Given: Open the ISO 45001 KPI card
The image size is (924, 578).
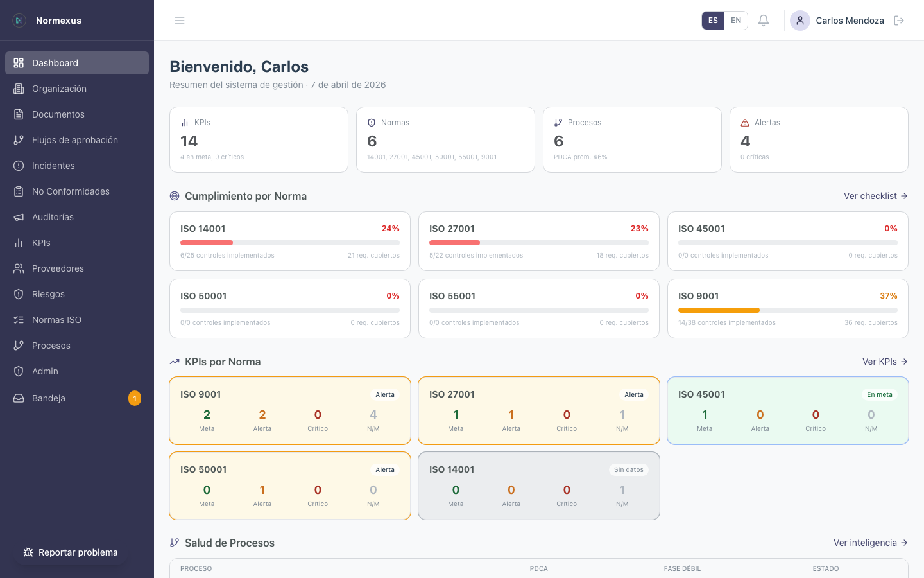Looking at the screenshot, I should click(x=787, y=410).
